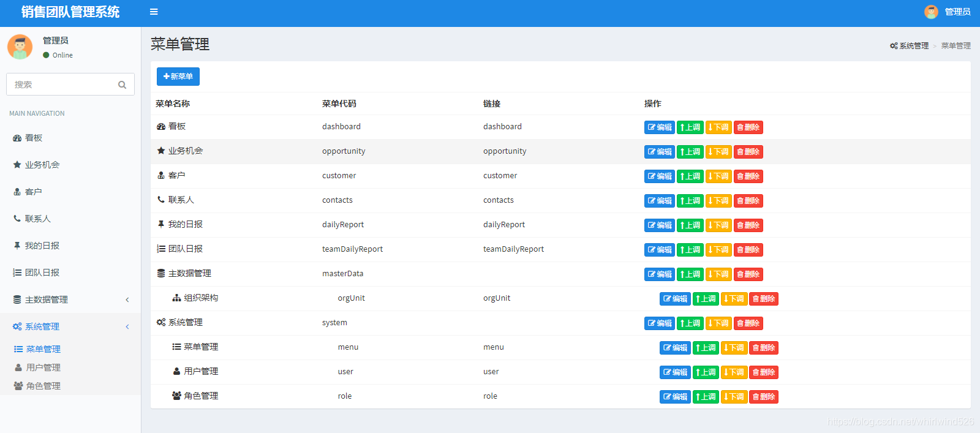
Task: Go to 系统管理 breadcrumb link
Action: 909,46
